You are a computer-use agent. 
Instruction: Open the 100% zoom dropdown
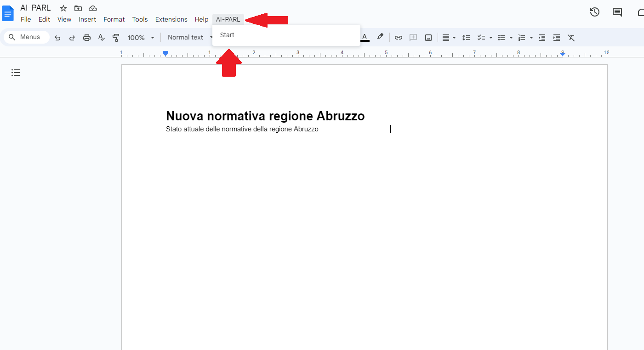click(141, 38)
